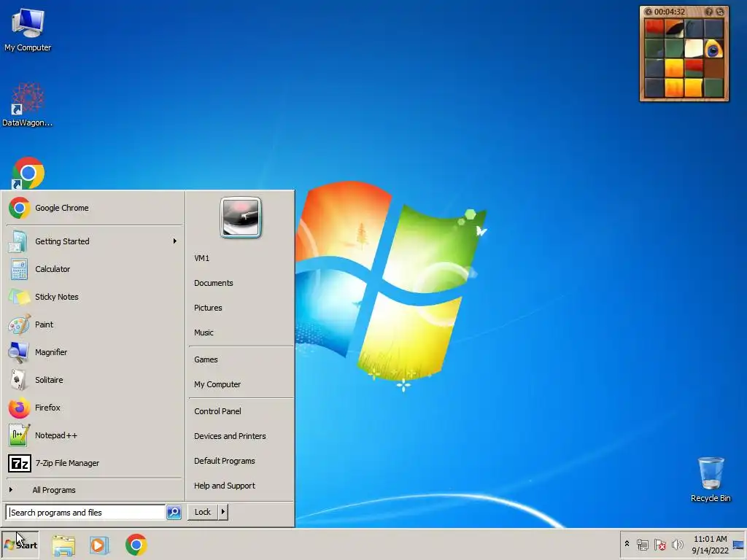Click the volume speaker tray icon

[677, 545]
